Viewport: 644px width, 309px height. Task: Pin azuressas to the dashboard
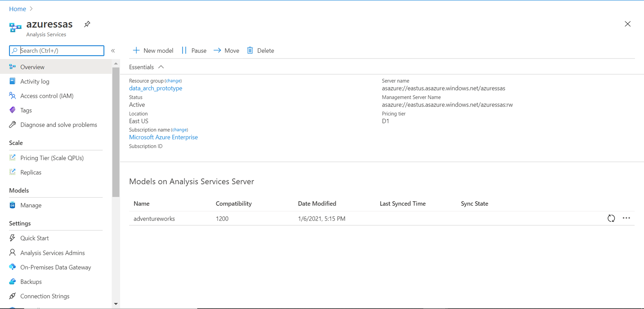tap(87, 24)
